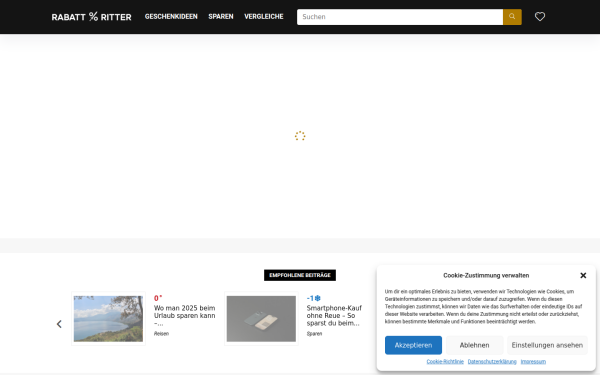Open the lake vacation article thumbnail
The image size is (600, 375).
[108, 319]
